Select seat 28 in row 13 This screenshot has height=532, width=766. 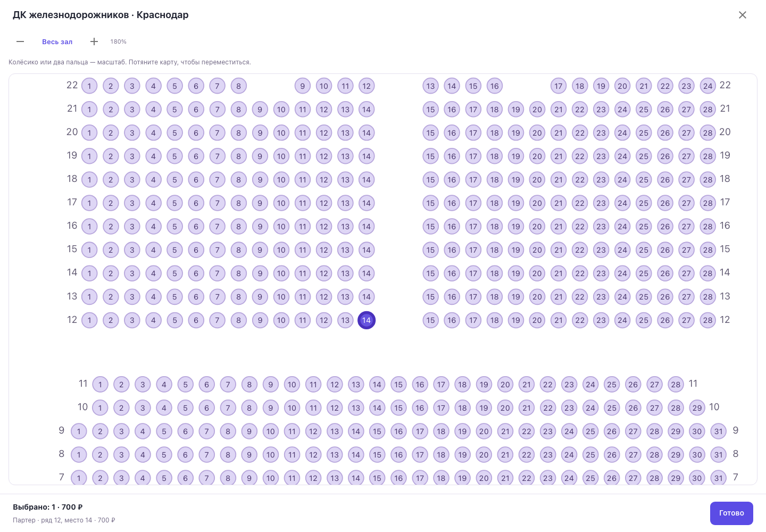coord(707,297)
